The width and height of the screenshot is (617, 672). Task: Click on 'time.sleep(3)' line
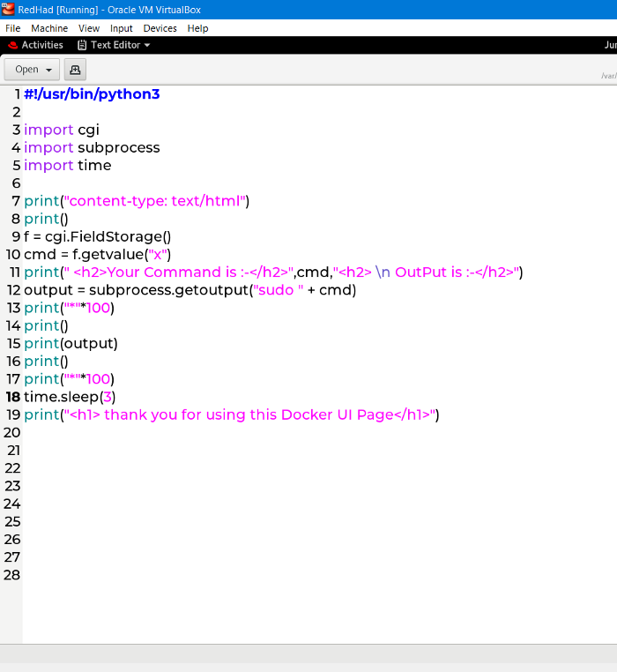tap(70, 397)
